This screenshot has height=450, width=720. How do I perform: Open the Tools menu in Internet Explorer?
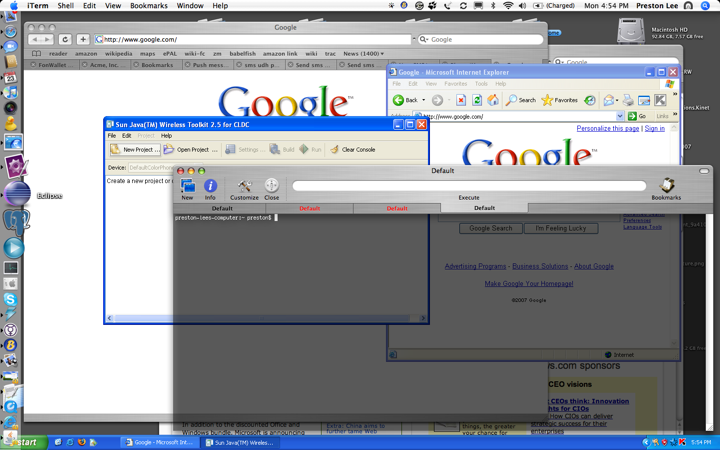[481, 84]
